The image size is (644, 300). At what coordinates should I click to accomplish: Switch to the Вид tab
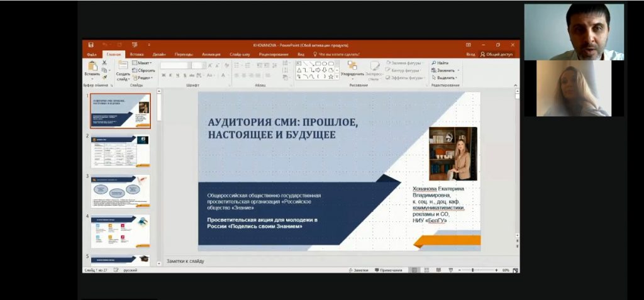301,54
